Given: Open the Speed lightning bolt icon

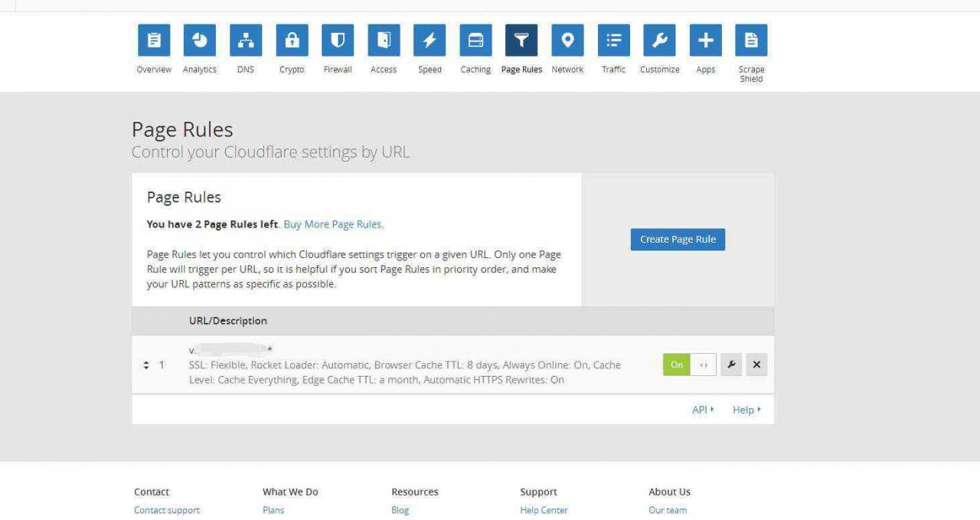Looking at the screenshot, I should click(x=430, y=41).
